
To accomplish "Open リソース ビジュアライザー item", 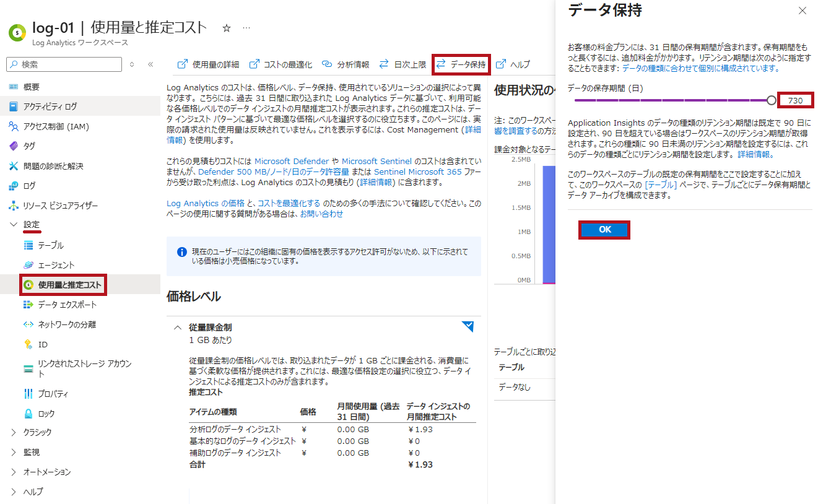I will tap(60, 206).
